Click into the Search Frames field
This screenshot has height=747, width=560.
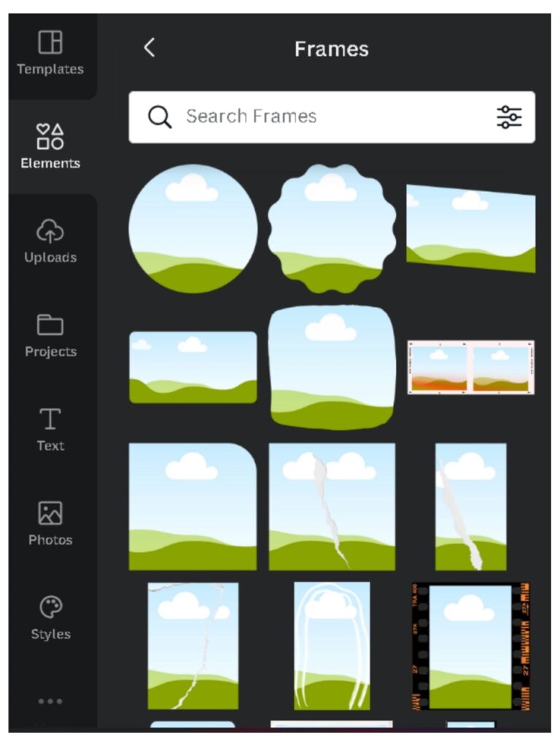click(332, 117)
